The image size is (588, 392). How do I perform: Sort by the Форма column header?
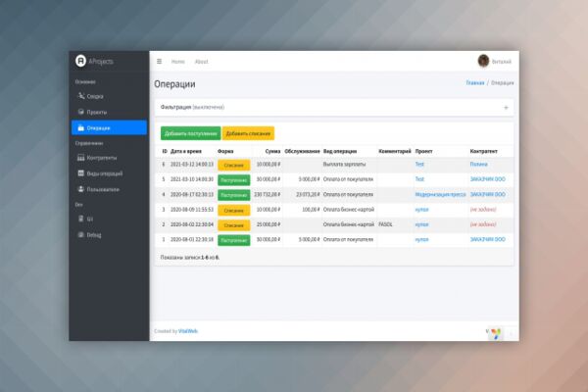225,151
